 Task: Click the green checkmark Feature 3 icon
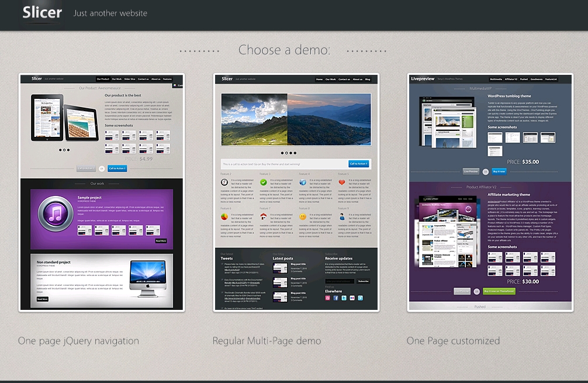click(x=264, y=182)
